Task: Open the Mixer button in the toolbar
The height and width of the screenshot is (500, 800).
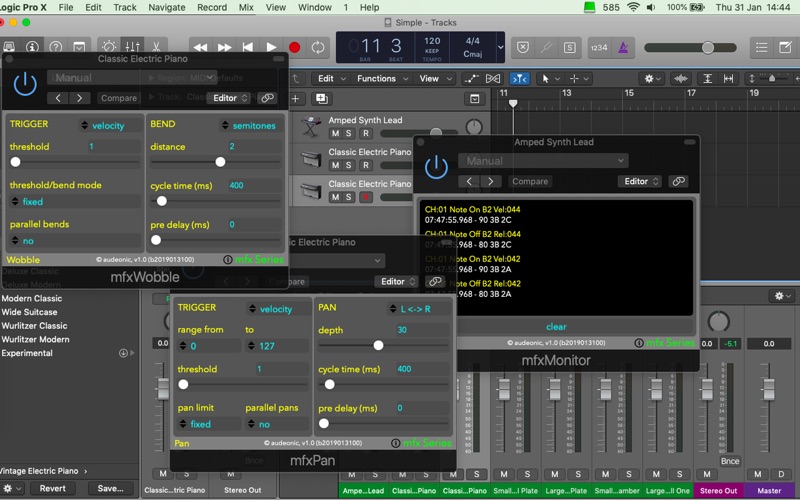Action: pos(133,47)
